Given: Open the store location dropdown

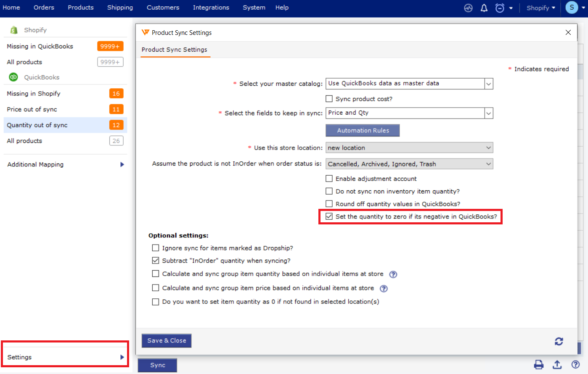Looking at the screenshot, I should click(x=409, y=148).
